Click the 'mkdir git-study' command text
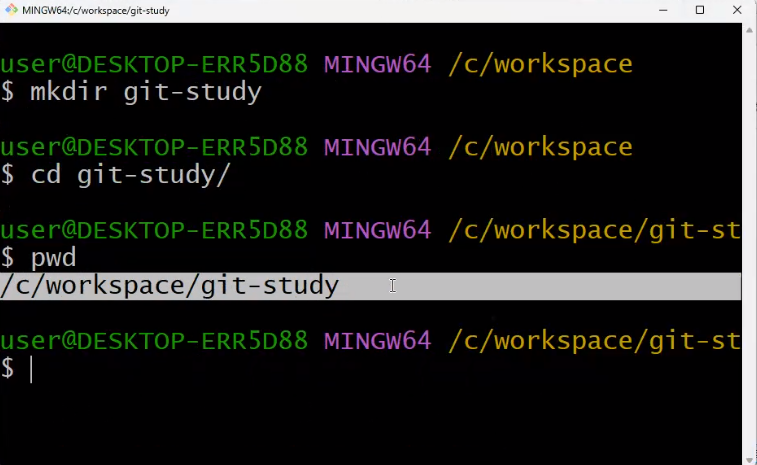Screen dimensions: 757x465 pos(146,92)
